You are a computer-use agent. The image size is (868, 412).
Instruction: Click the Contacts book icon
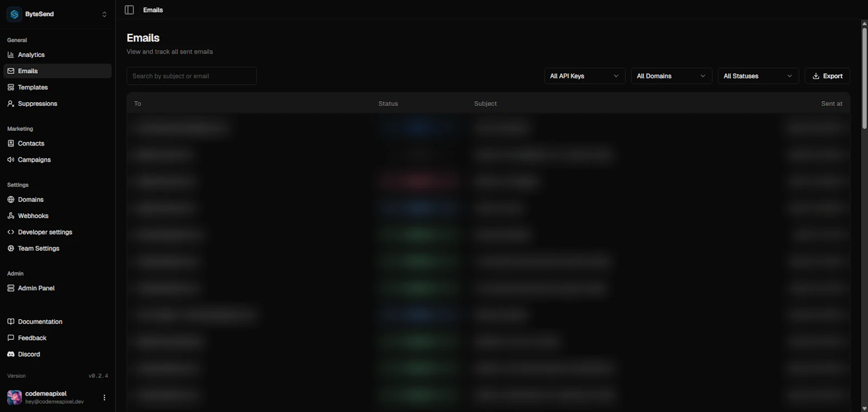(11, 143)
